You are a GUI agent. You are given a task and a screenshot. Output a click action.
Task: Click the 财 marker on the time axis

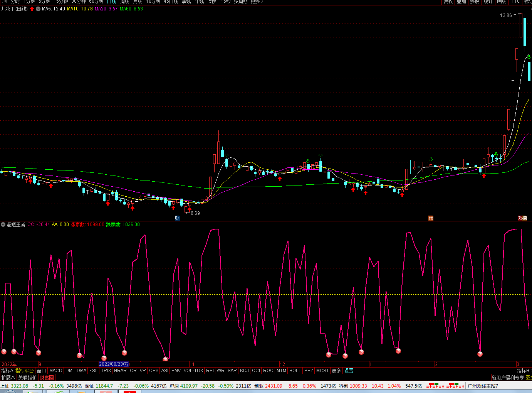click(177, 218)
